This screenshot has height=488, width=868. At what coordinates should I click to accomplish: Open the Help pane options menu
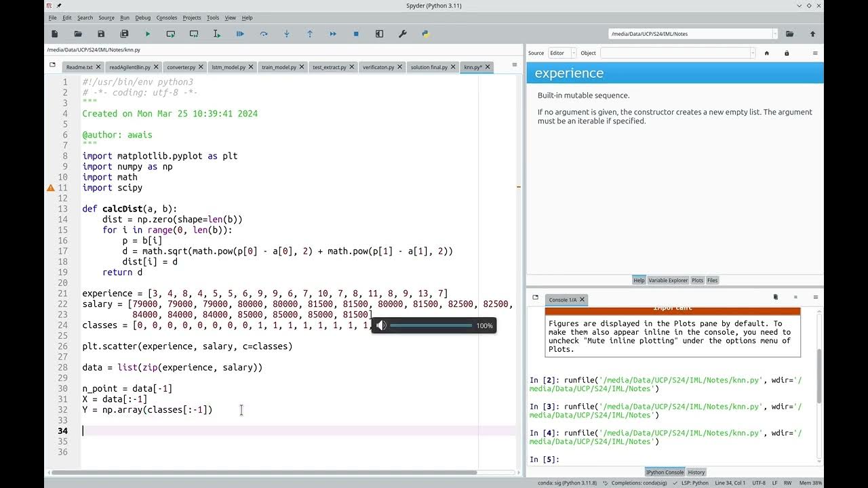815,53
